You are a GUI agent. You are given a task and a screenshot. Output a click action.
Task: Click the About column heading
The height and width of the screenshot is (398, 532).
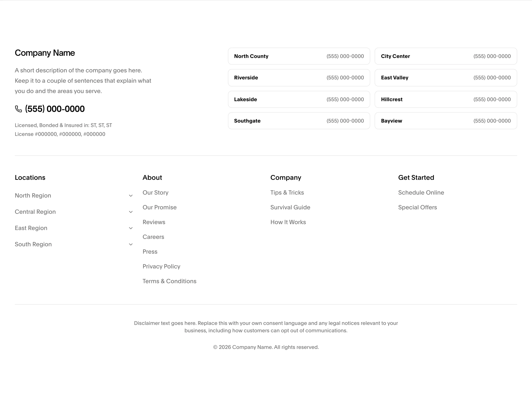[x=152, y=178]
